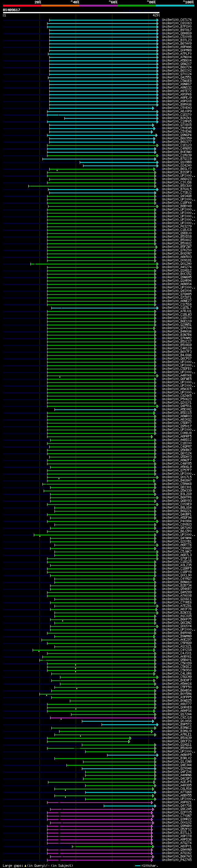Select label UniRef100_A9NRG7

177,84
